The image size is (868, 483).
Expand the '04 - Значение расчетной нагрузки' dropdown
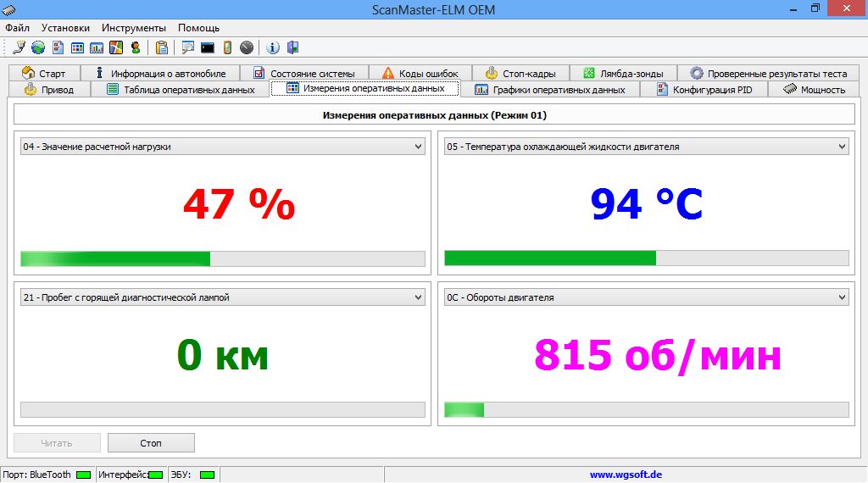tap(418, 147)
